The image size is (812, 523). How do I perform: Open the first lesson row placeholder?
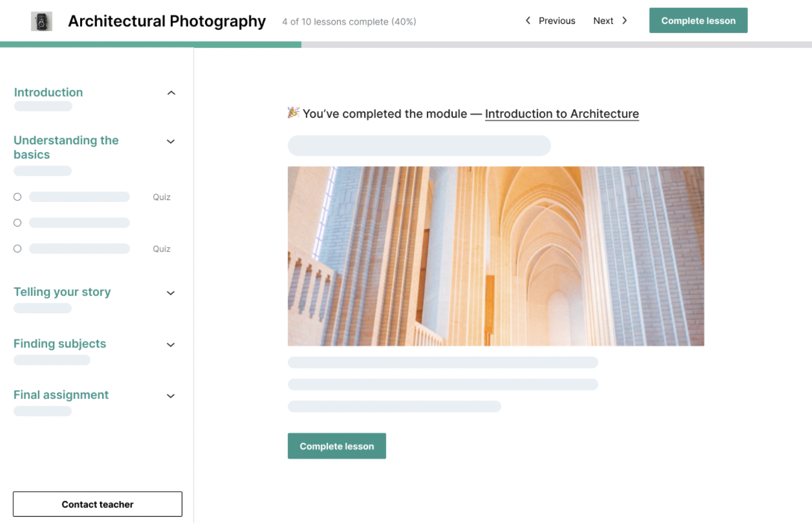[80, 197]
